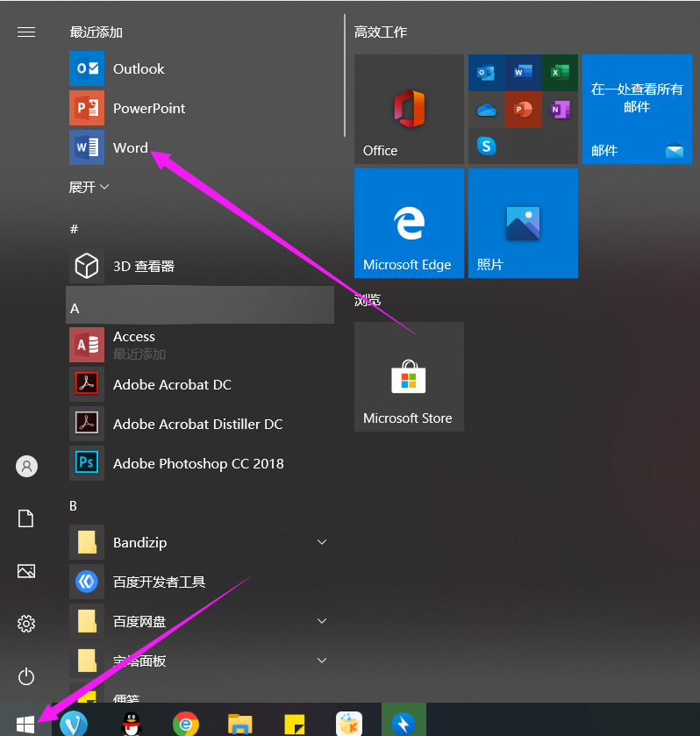Open Adobe Acrobat DC

click(x=201, y=384)
